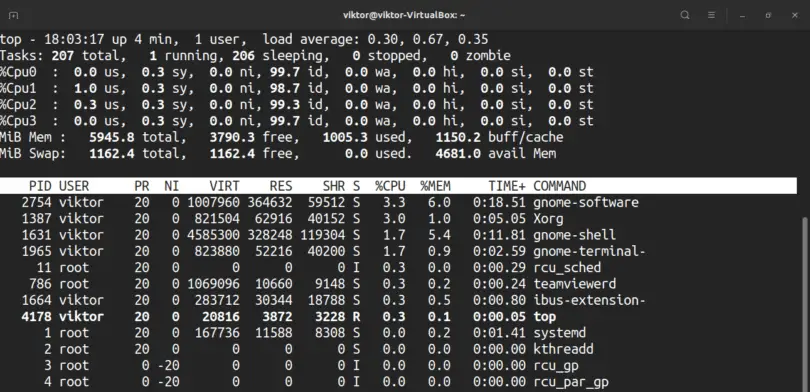This screenshot has width=810, height=392.
Task: Click the 119304 SHR value
Action: pos(323,235)
